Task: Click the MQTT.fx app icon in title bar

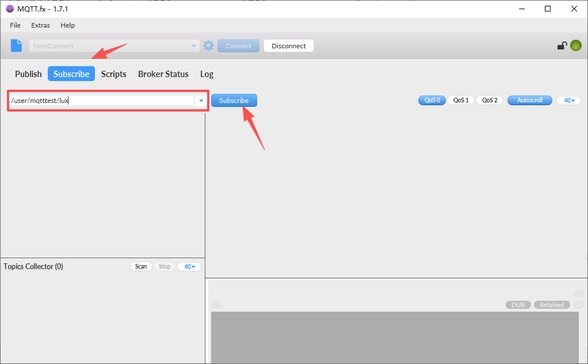Action: (10, 9)
